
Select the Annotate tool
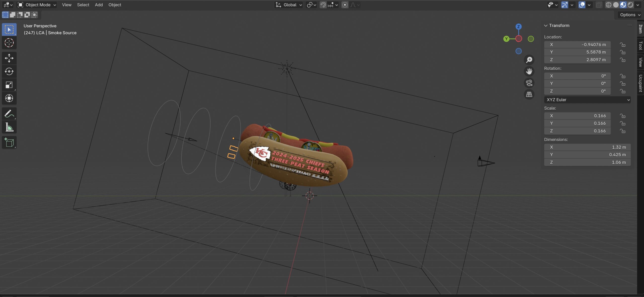[9, 113]
